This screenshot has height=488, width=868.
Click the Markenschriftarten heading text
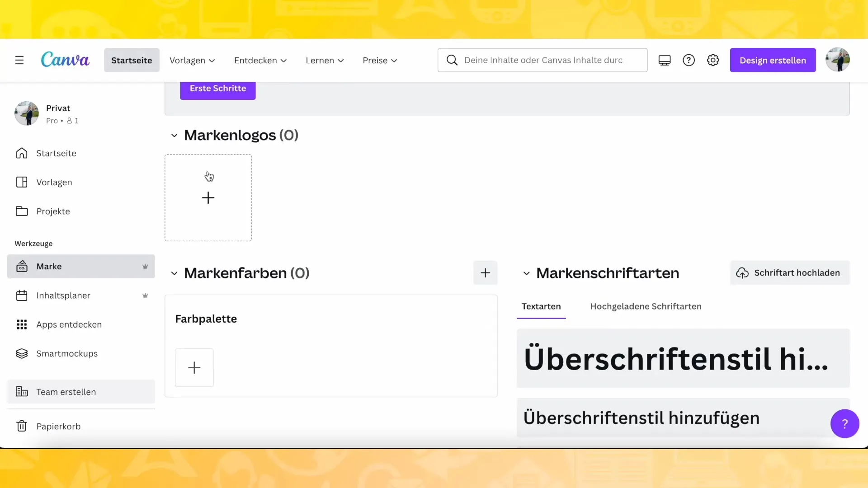click(608, 273)
